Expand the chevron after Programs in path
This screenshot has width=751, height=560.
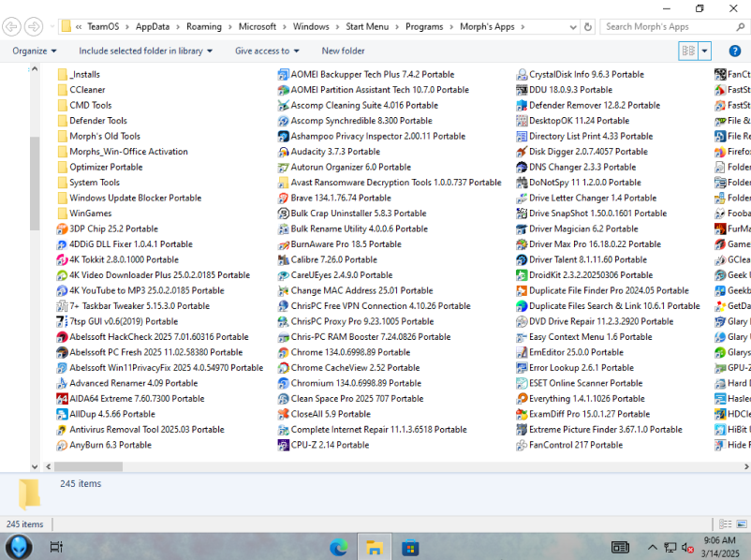[451, 27]
